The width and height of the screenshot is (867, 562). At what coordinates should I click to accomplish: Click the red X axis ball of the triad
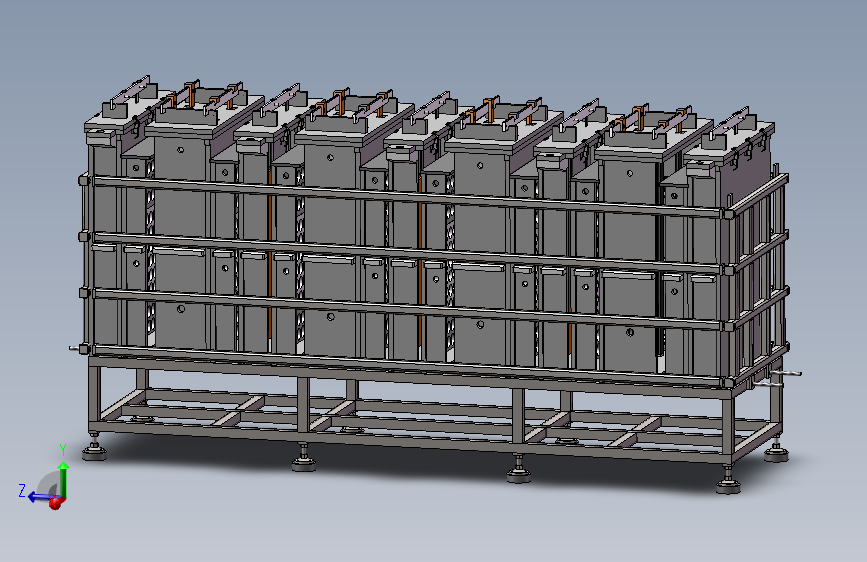click(56, 503)
